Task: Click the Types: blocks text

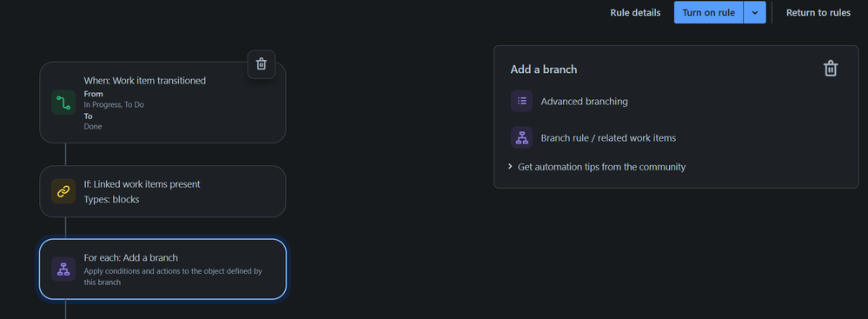Action: [111, 199]
